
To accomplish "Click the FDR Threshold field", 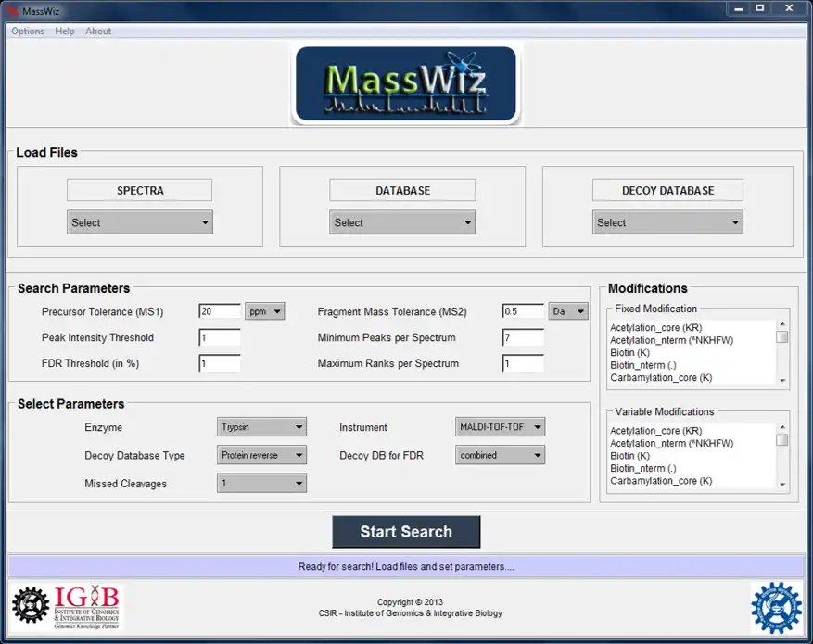I will click(x=220, y=363).
